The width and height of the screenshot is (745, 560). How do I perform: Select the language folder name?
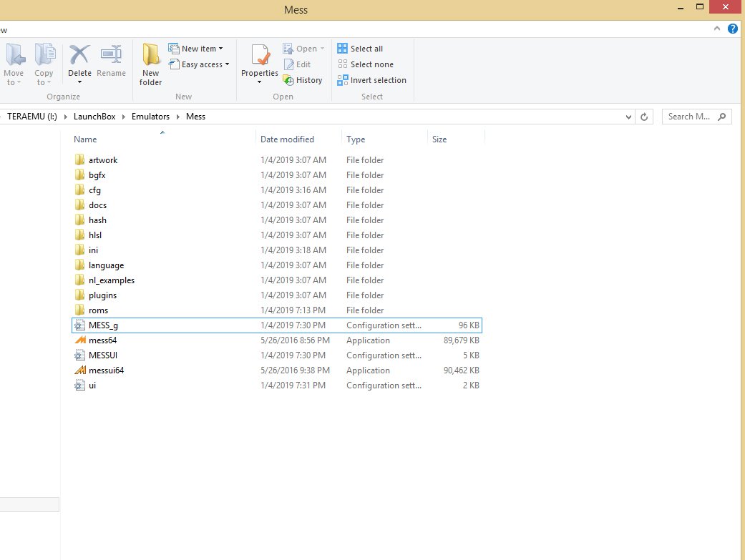pos(106,265)
